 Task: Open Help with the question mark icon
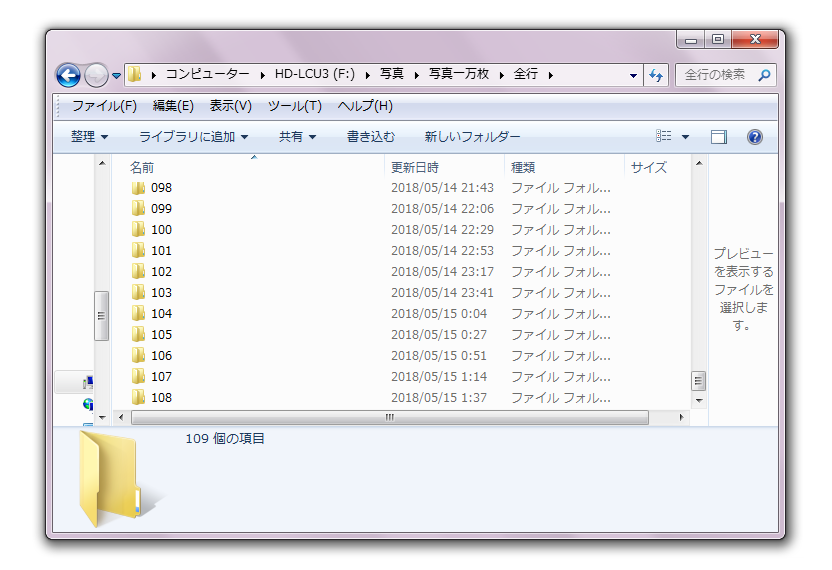(x=755, y=137)
